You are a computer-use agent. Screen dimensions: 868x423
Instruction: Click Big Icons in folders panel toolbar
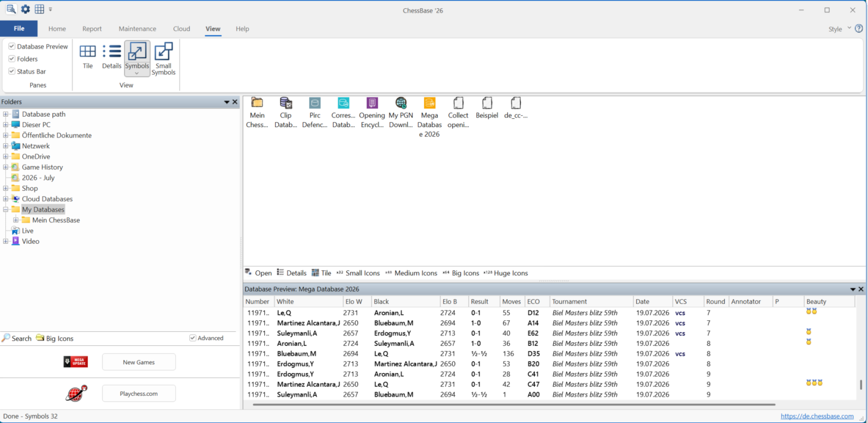(x=55, y=338)
